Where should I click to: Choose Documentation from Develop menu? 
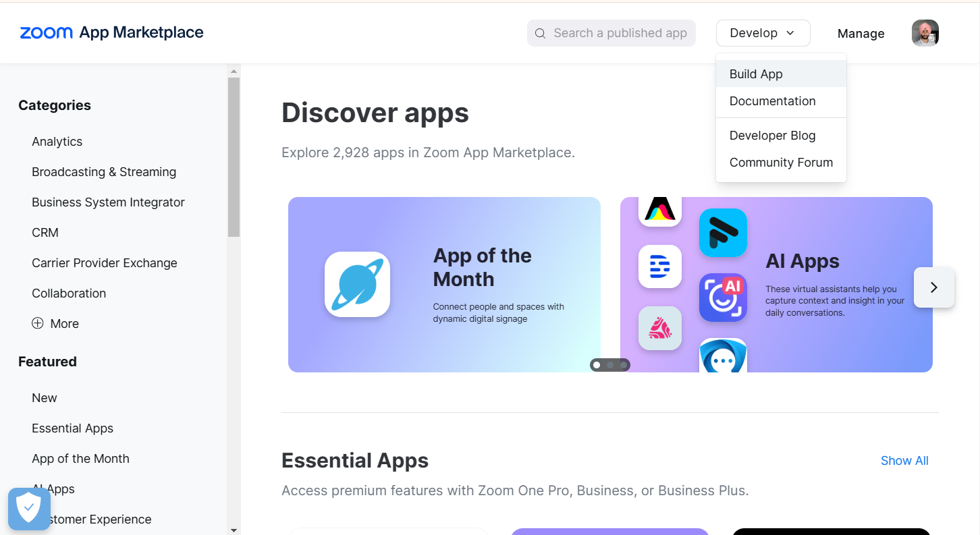click(781, 101)
